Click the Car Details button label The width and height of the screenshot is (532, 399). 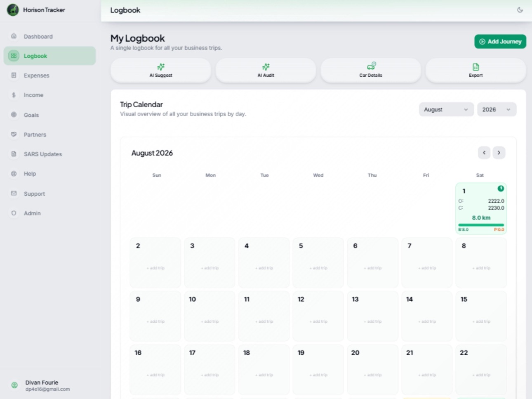click(x=371, y=76)
